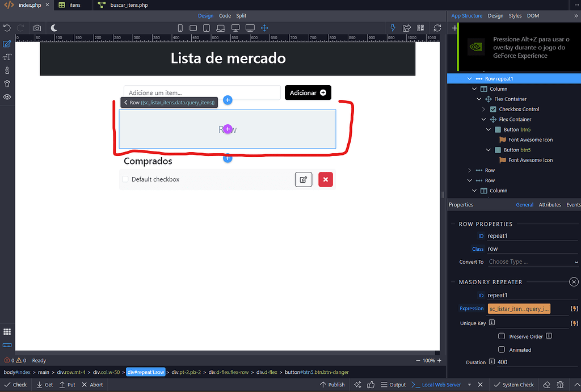The width and height of the screenshot is (581, 392).
Task: Select the mobile phone viewport icon
Action: click(x=180, y=28)
